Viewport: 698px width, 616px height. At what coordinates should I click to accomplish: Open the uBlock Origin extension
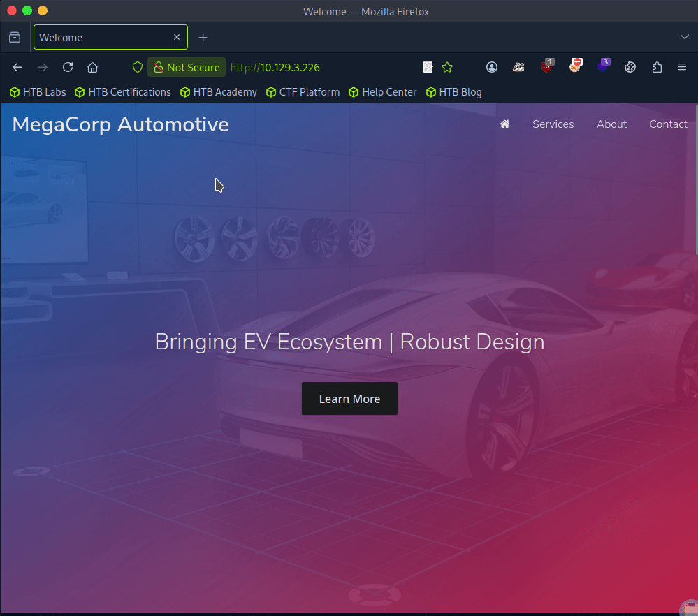point(548,67)
